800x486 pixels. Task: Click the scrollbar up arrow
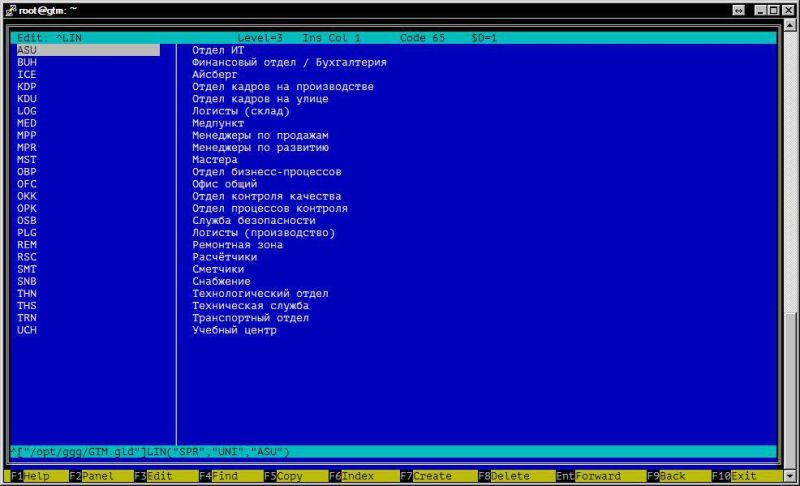point(790,24)
